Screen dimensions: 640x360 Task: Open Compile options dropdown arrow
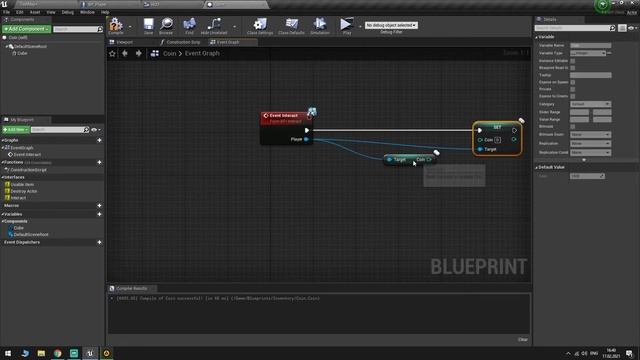coord(130,27)
